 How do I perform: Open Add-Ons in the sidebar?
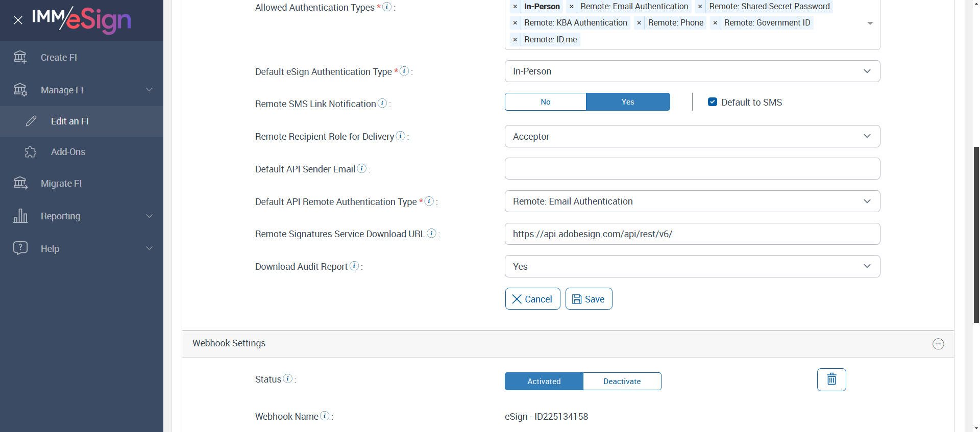pyautogui.click(x=68, y=152)
